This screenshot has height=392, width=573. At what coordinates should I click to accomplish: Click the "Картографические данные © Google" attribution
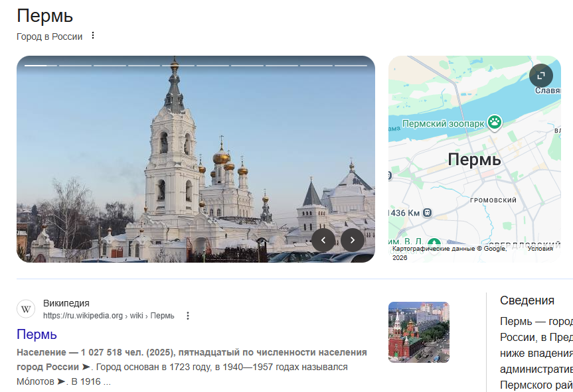449,249
